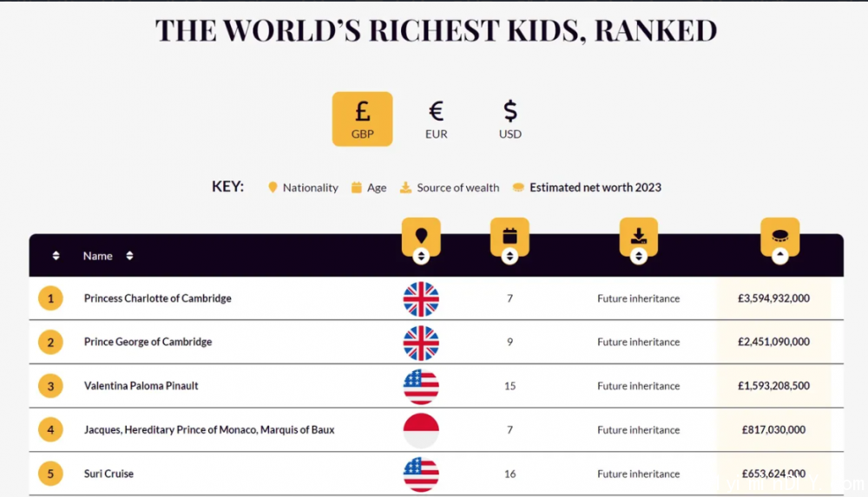Viewport: 868px width, 497px height.
Task: Switch currency to EUR
Action: (x=437, y=119)
